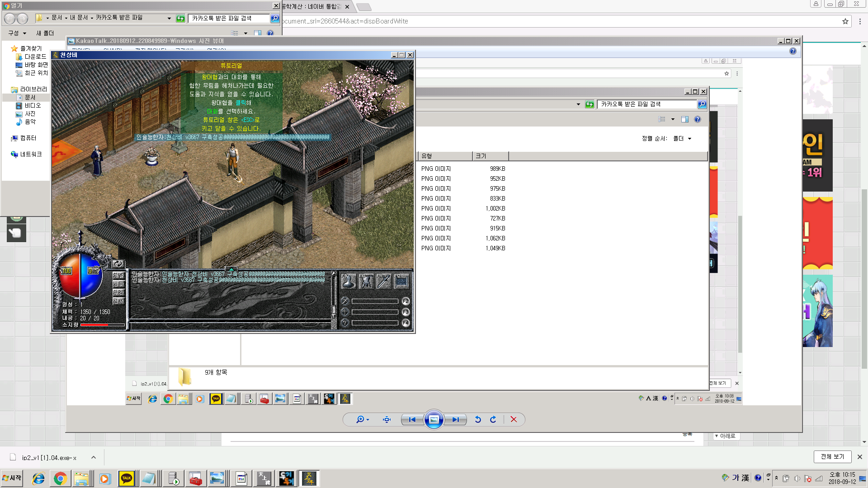Delete the photo with red X
This screenshot has height=488, width=868.
[514, 419]
